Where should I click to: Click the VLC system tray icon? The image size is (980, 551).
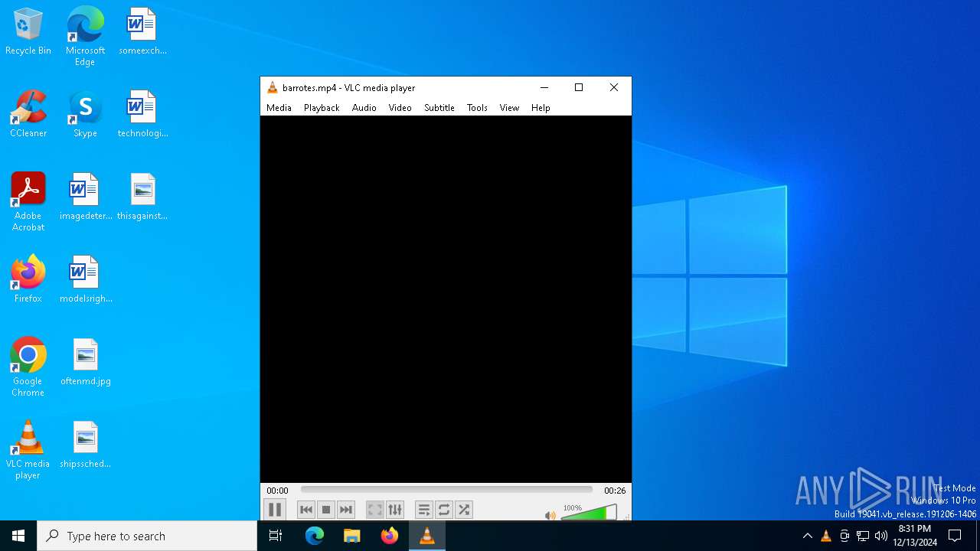tap(825, 536)
